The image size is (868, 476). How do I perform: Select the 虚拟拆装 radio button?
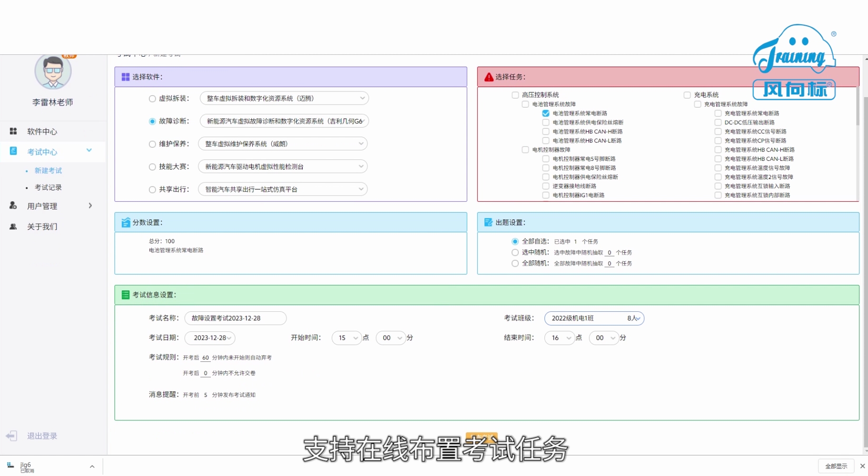(152, 99)
